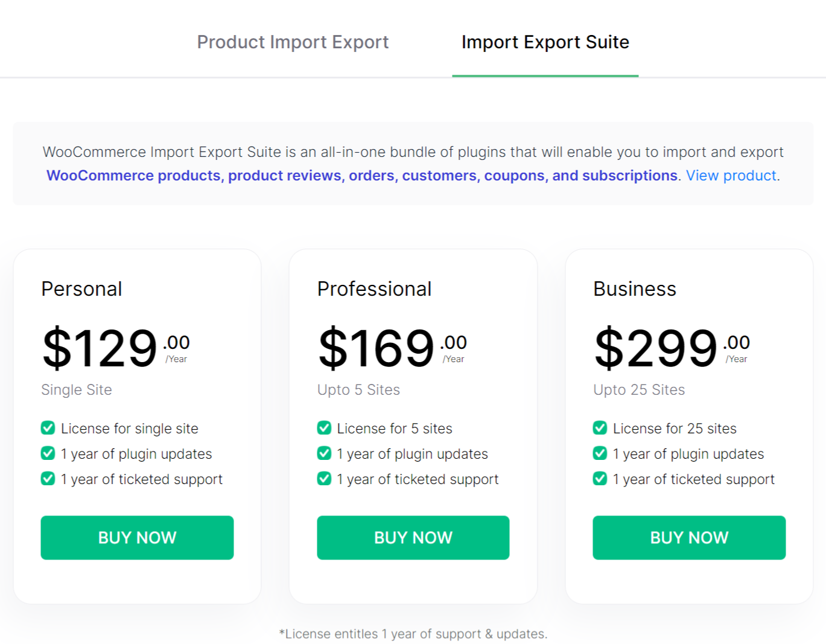Switch to the Product Import Export tab
The height and width of the screenshot is (644, 826).
(x=292, y=42)
